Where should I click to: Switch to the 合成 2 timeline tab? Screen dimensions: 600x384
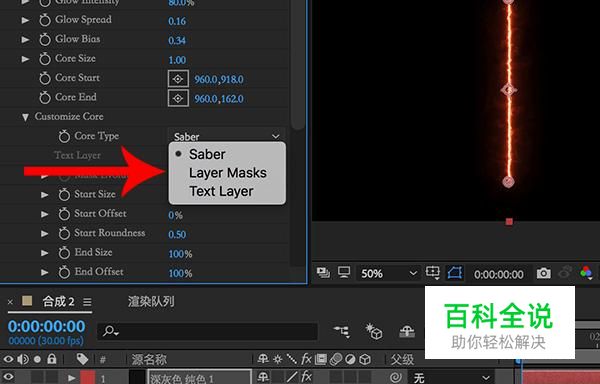coord(58,302)
